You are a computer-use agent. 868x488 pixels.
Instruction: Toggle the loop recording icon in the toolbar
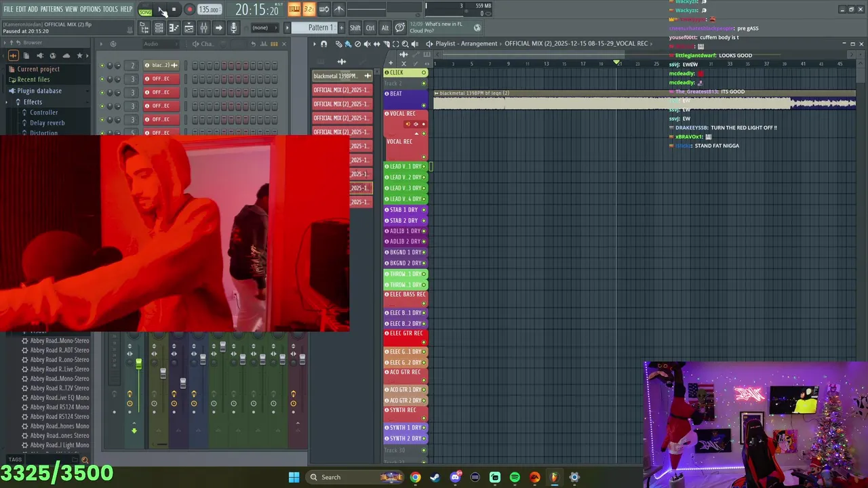(323, 9)
